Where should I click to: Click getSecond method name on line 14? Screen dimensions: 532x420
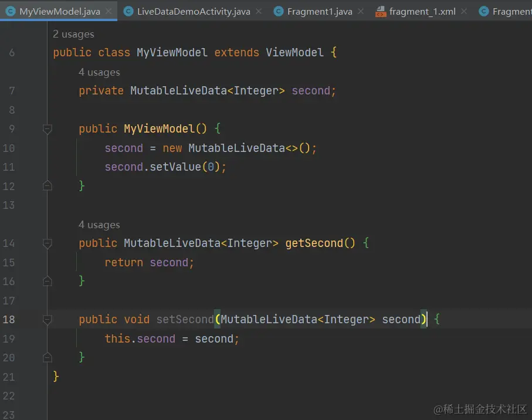point(314,243)
